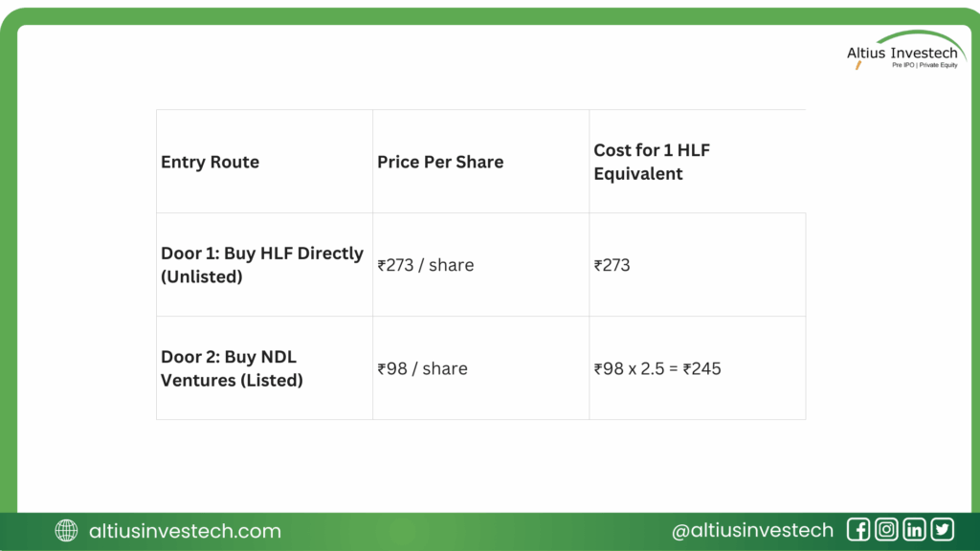This screenshot has height=551, width=980.
Task: Click the ₹273 / share price cell
Action: pos(426,265)
